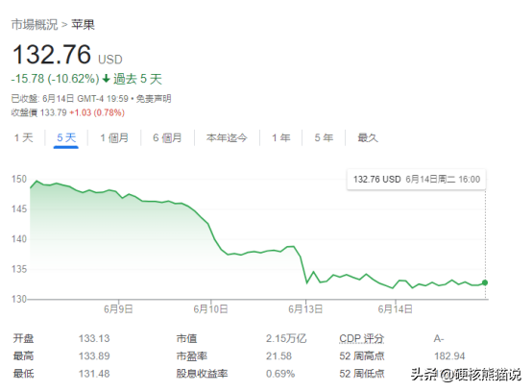Viewport: 532px width, 392px height.
Task: Click the 2.15万亿 market cap value
Action: [x=286, y=338]
